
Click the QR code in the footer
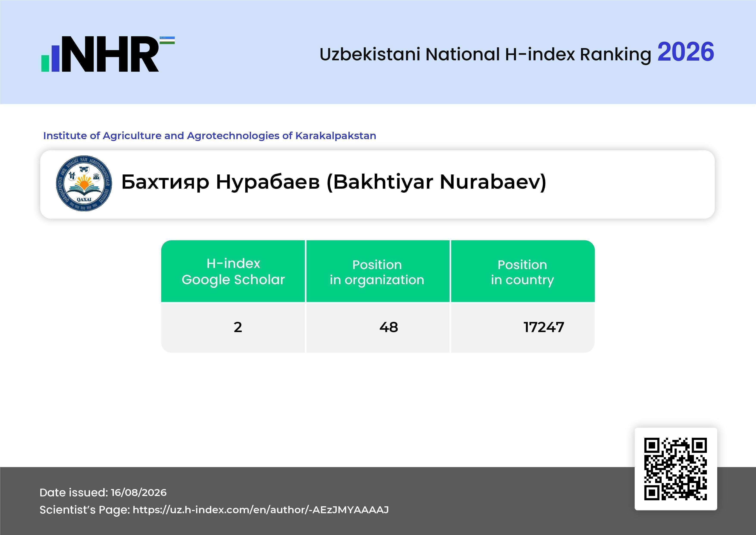(676, 469)
